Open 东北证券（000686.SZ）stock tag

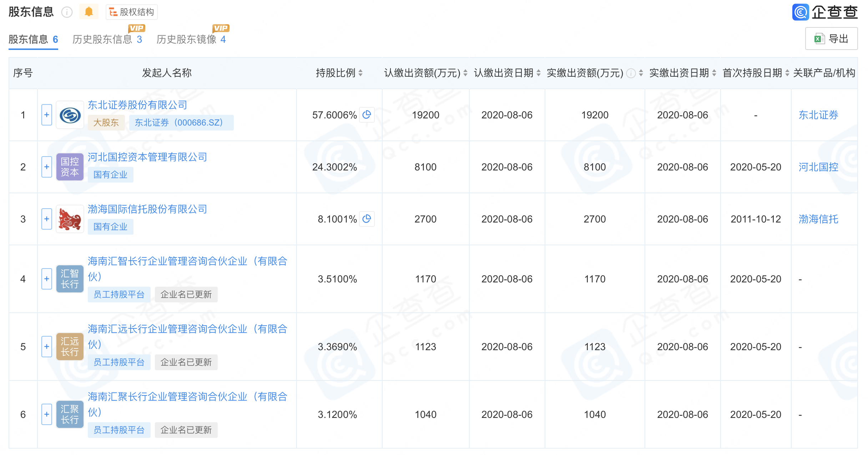[x=181, y=123]
